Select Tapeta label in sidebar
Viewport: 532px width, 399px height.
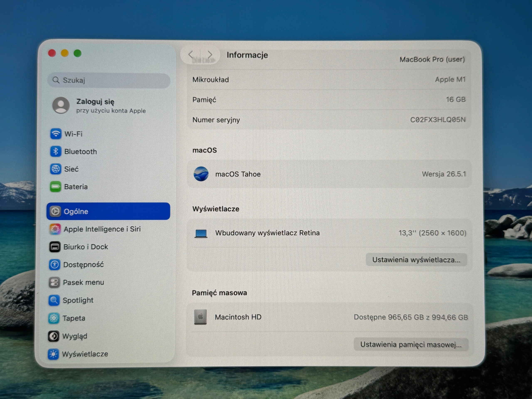pos(74,318)
